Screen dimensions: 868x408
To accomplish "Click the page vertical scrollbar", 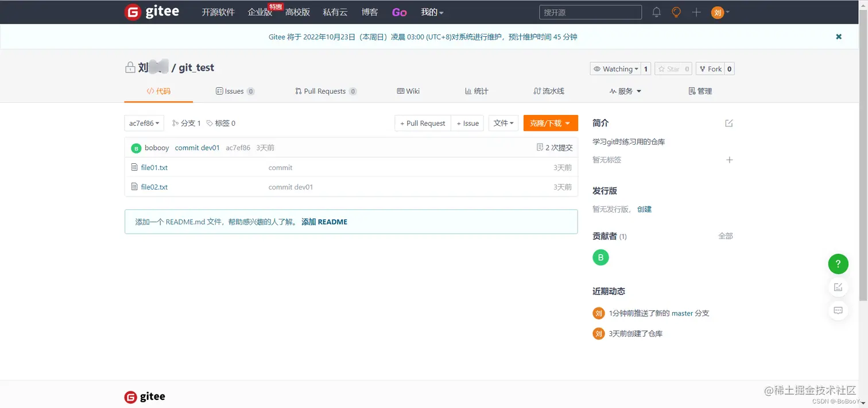I will pos(863,155).
